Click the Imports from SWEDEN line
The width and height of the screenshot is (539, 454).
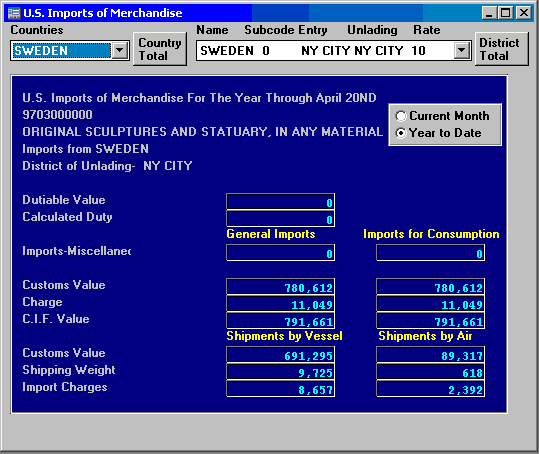coord(85,149)
